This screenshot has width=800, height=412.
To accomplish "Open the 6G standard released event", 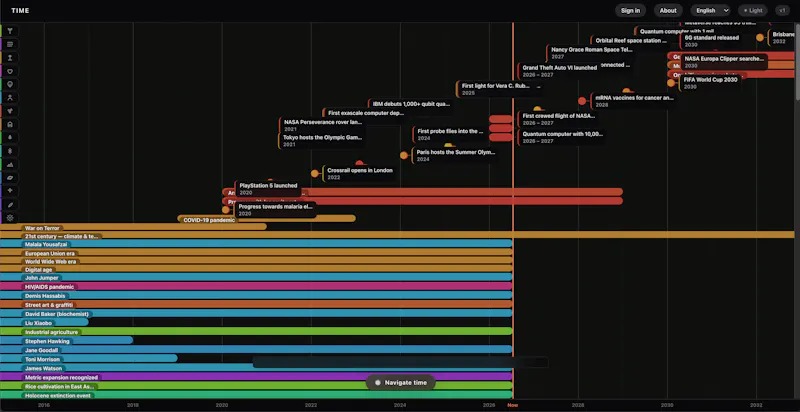I will (x=711, y=41).
